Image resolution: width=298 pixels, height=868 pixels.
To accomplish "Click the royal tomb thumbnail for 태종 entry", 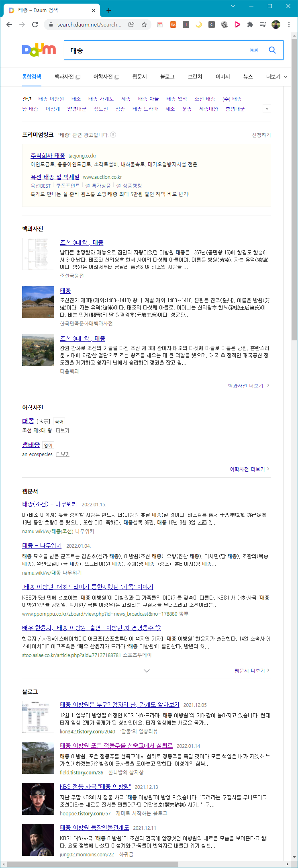I will pyautogui.click(x=38, y=302).
